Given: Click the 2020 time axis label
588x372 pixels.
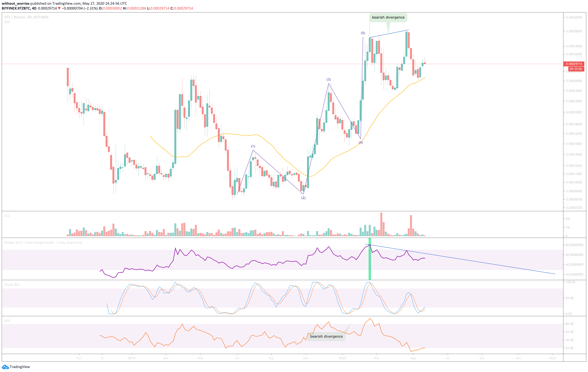Looking at the screenshot, I should pos(342,358).
